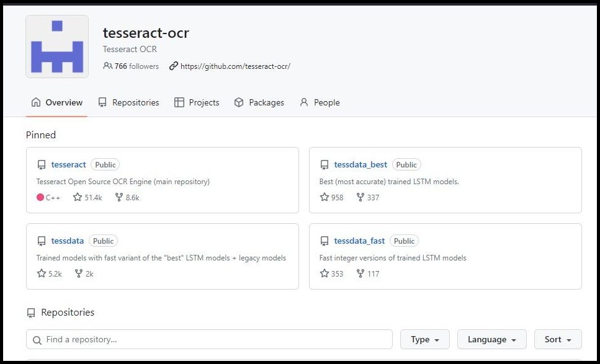The width and height of the screenshot is (600, 364).
Task: Click the repository book icon beside tesseract
Action: point(42,164)
